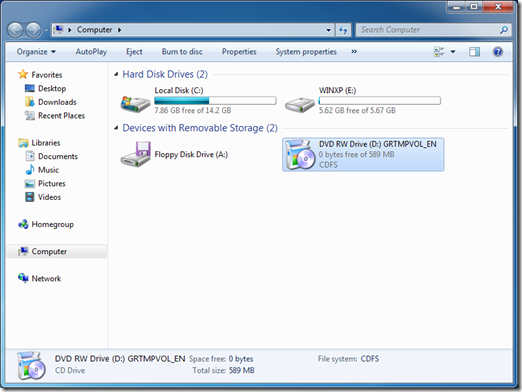Collapse Devices with Removable Storage group
Image resolution: width=522 pixels, height=392 pixels.
click(116, 128)
